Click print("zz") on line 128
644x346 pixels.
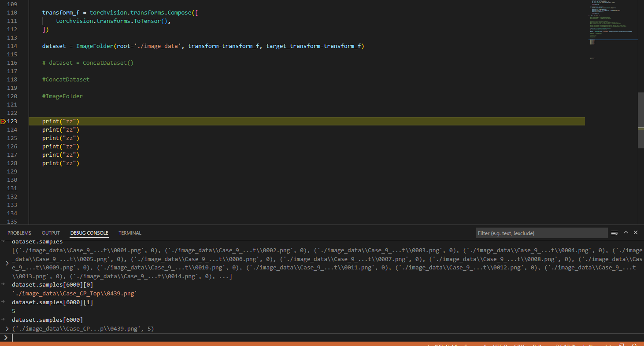click(61, 163)
